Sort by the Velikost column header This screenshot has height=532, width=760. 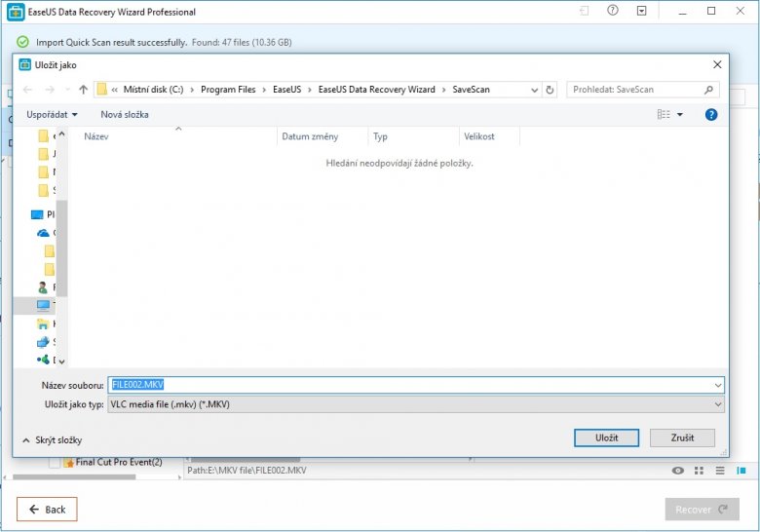(489, 136)
